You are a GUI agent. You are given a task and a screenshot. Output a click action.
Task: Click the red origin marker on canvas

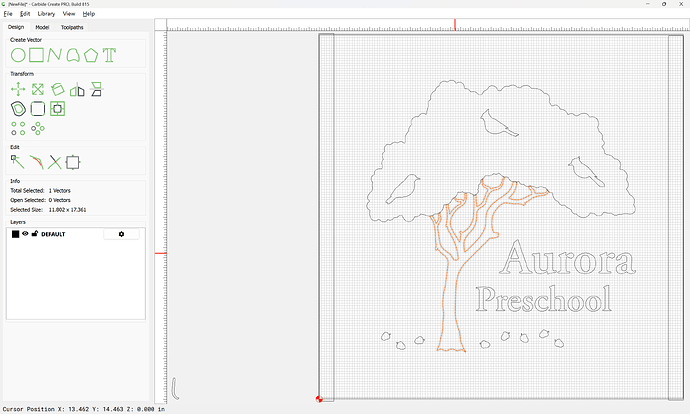point(319,399)
